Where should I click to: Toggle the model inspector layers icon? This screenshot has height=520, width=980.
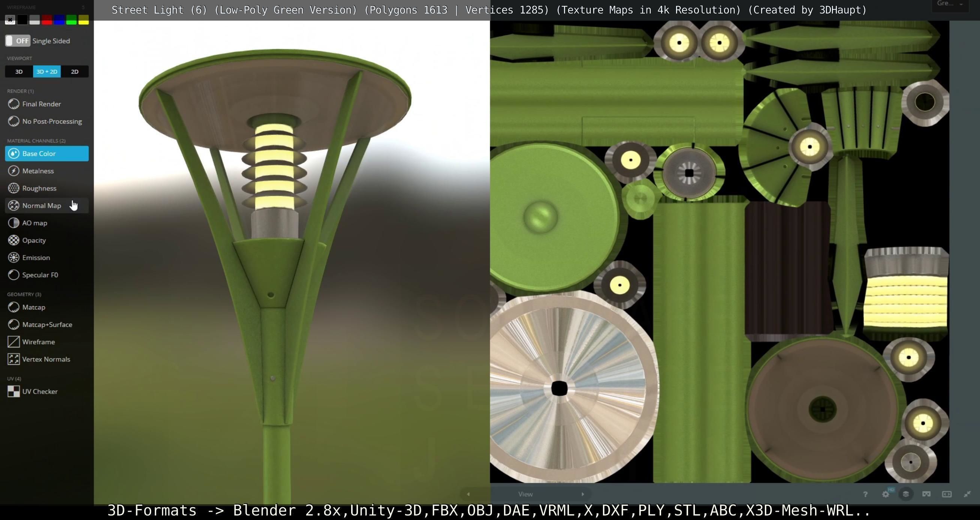tap(906, 494)
